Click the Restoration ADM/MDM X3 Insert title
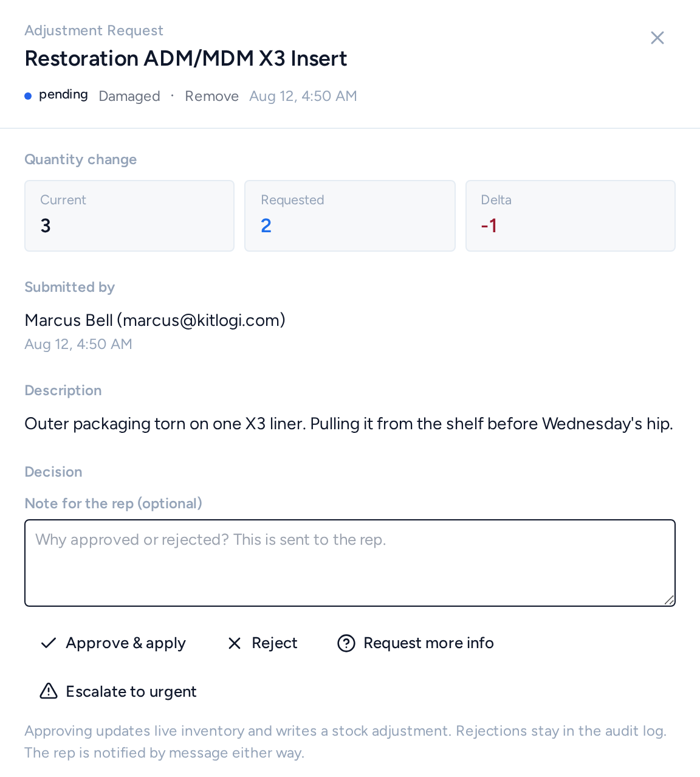 (x=186, y=58)
